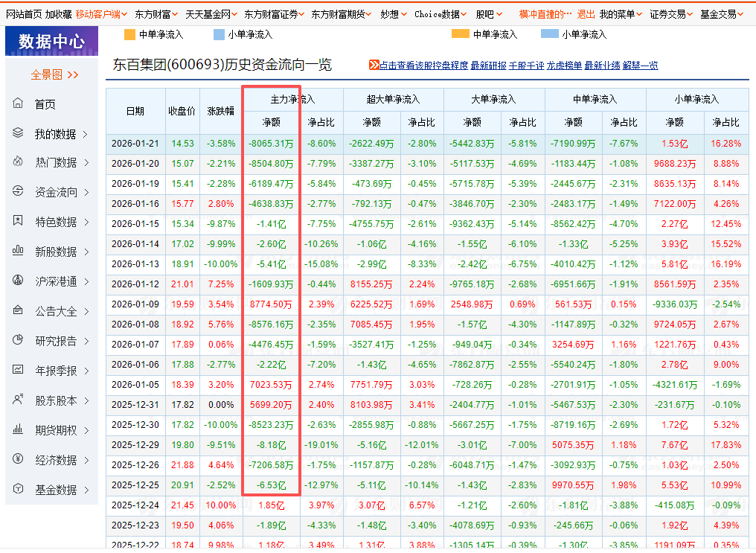
Task: Click the 超大单净流入 column header
Action: pos(394,99)
